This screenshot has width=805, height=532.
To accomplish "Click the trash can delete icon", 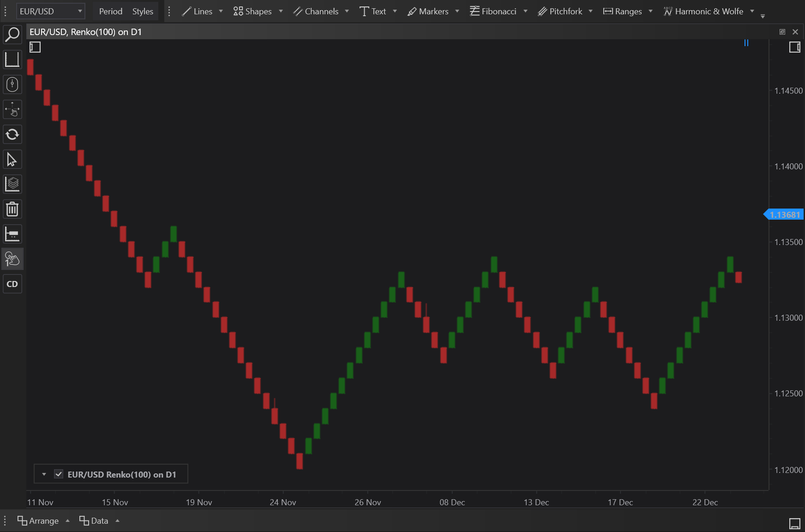I will click(x=12, y=209).
